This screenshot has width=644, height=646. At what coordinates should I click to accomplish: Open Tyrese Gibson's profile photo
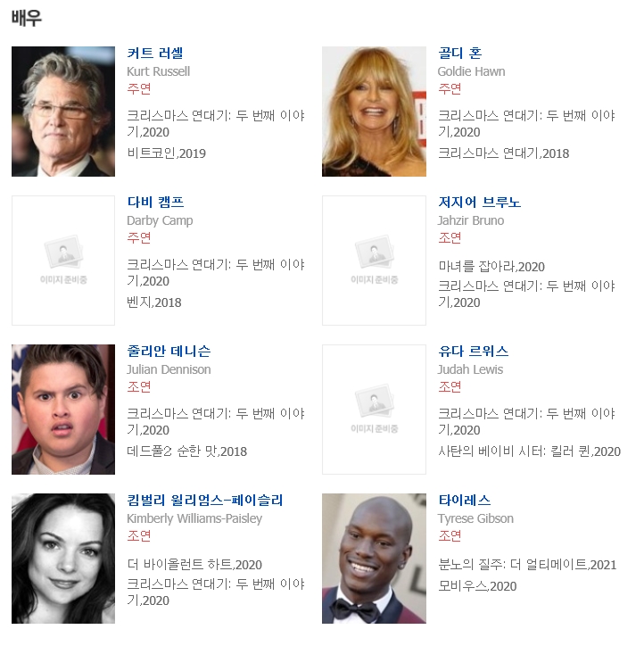[x=374, y=559]
